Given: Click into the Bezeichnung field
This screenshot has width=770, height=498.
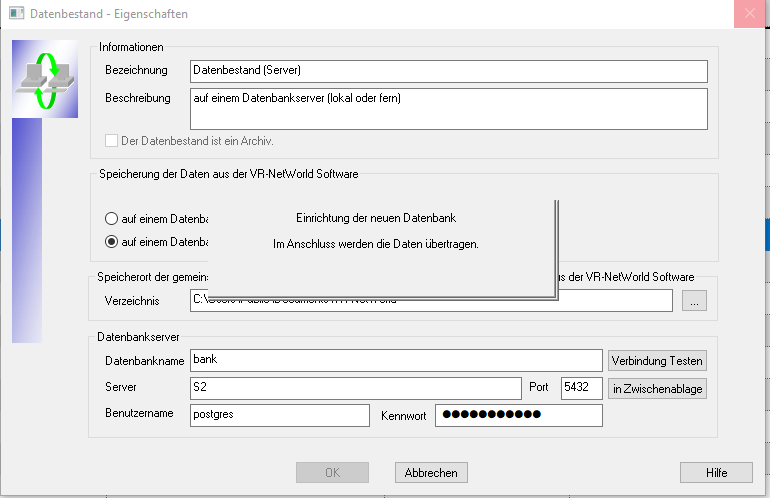Looking at the screenshot, I should pos(449,71).
